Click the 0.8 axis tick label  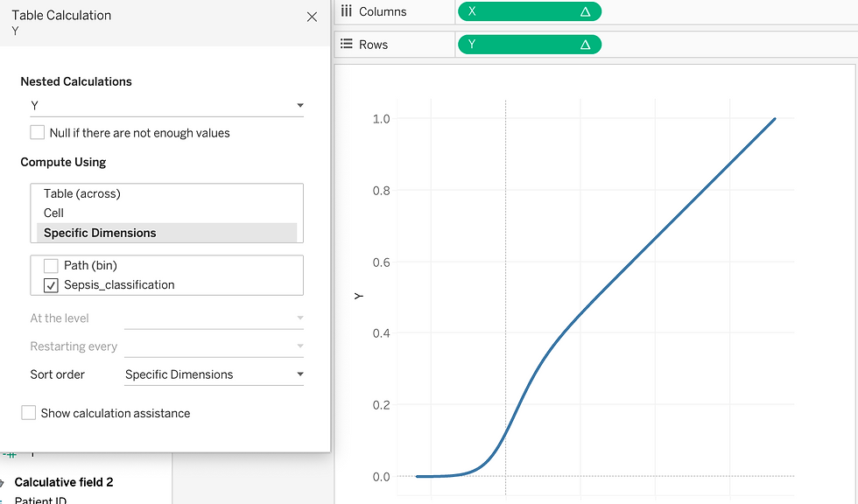[382, 191]
